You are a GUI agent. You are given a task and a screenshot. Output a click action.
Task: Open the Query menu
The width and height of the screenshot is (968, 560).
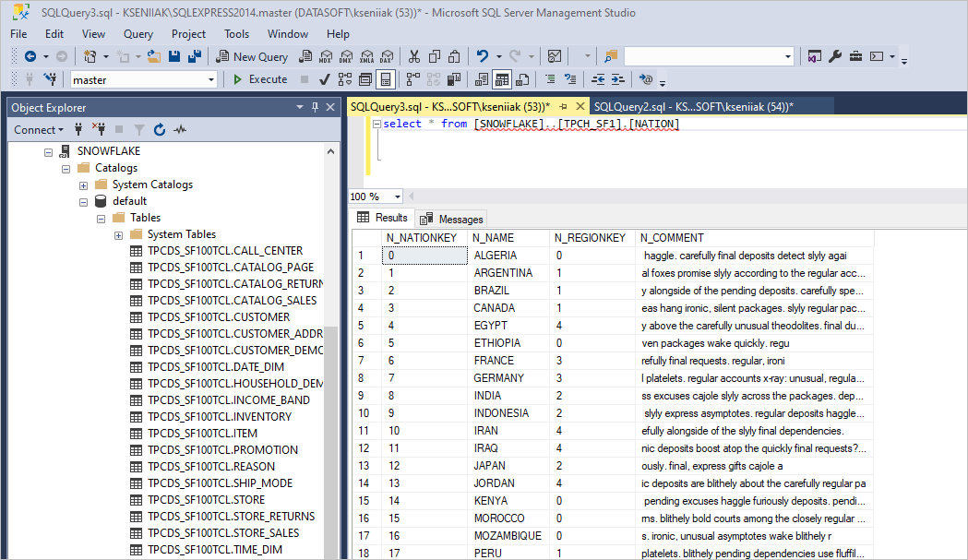pyautogui.click(x=137, y=33)
